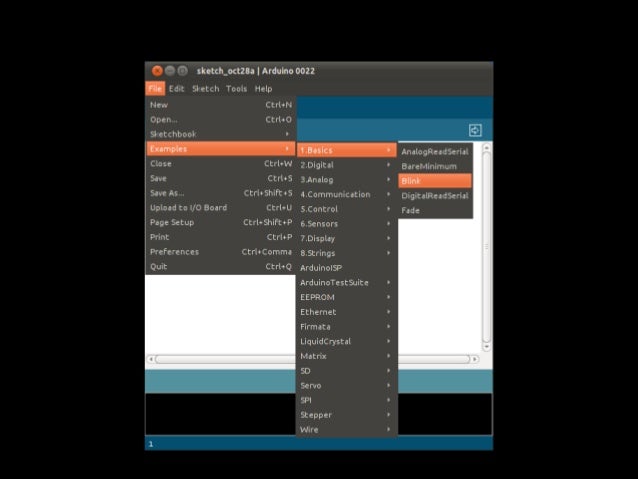Click the vertical scrollbar up arrow
Screen dimensions: 638x479
486,148
